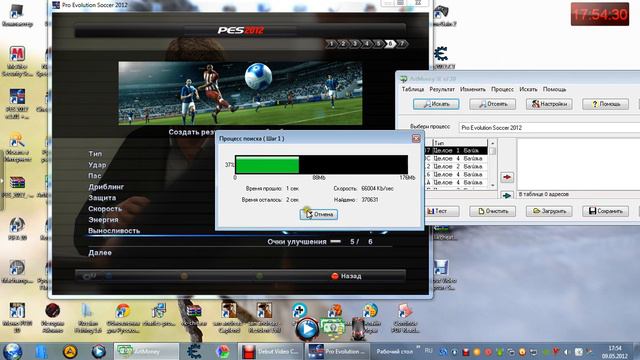Open the Искать menu in ArtMoney menu bar
Screen dimensions: 640x360
528,89
